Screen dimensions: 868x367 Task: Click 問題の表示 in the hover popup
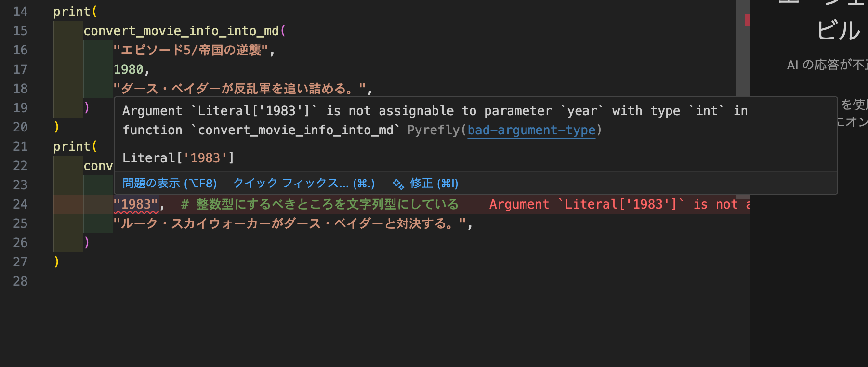pos(169,183)
